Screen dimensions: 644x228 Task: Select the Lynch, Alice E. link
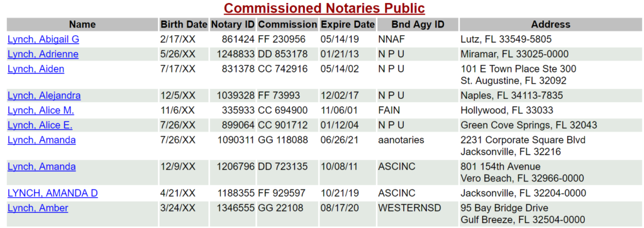pos(40,125)
